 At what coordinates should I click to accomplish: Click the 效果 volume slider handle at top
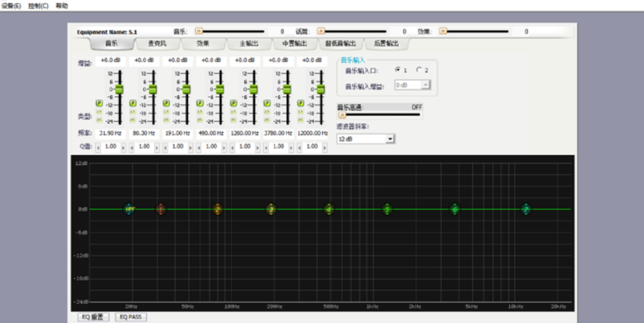(443, 31)
